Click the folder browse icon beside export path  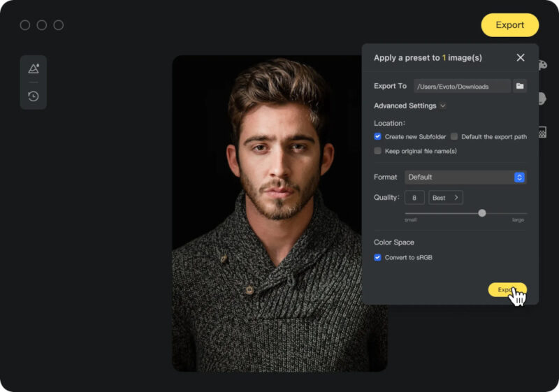(520, 86)
